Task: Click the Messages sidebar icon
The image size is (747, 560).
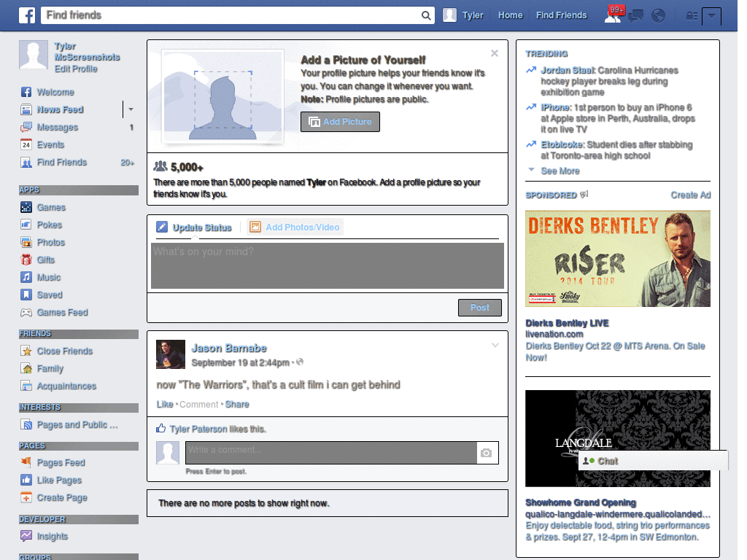Action: (x=26, y=127)
